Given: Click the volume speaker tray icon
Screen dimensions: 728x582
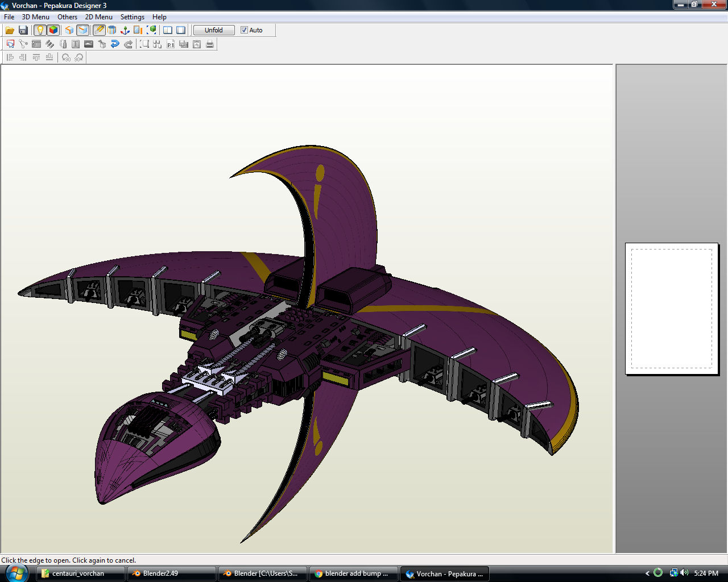Looking at the screenshot, I should coord(684,573).
